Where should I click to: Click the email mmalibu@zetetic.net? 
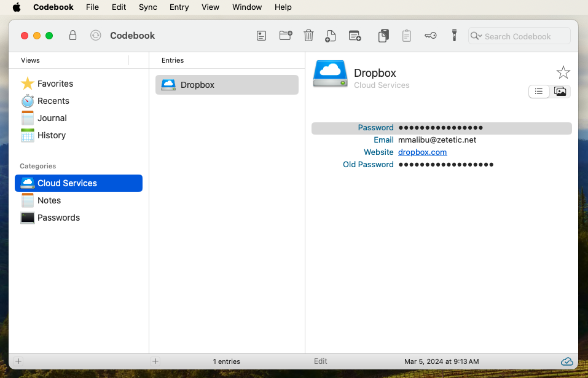pos(437,140)
